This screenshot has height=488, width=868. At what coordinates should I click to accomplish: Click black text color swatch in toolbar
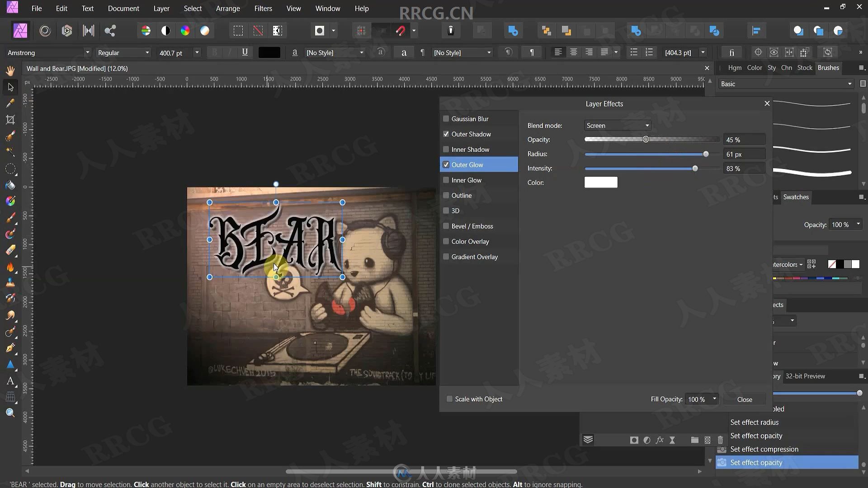coord(269,53)
